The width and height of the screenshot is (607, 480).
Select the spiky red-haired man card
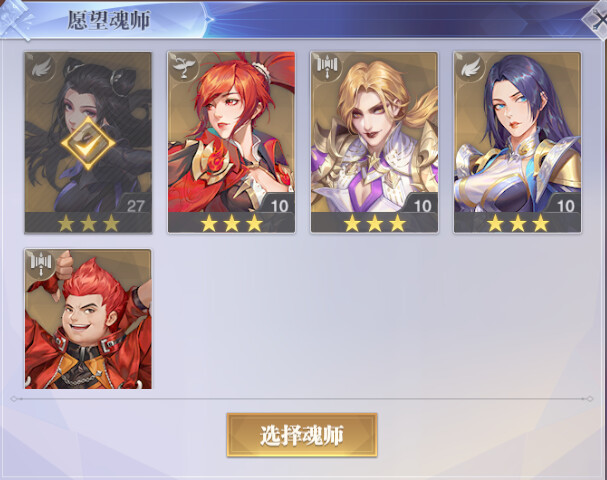click(88, 319)
